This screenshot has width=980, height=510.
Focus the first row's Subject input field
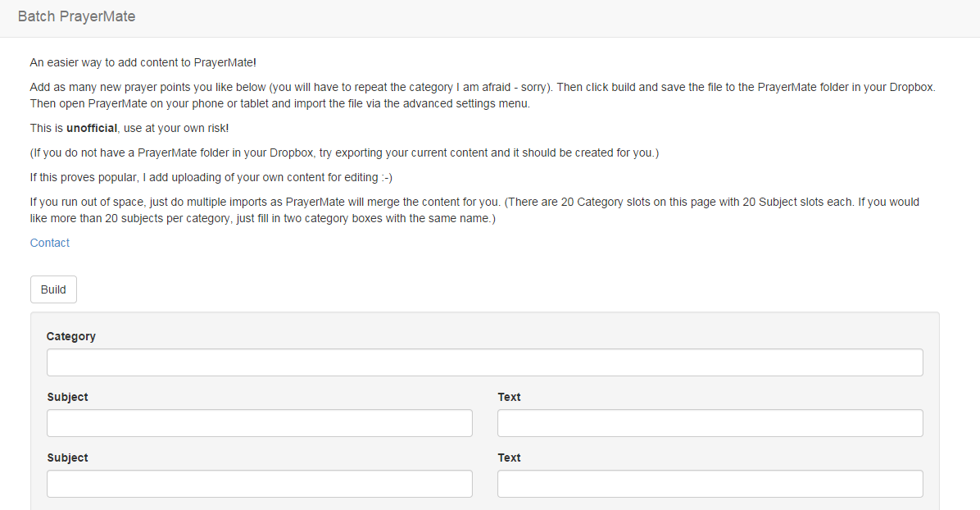[x=260, y=423]
